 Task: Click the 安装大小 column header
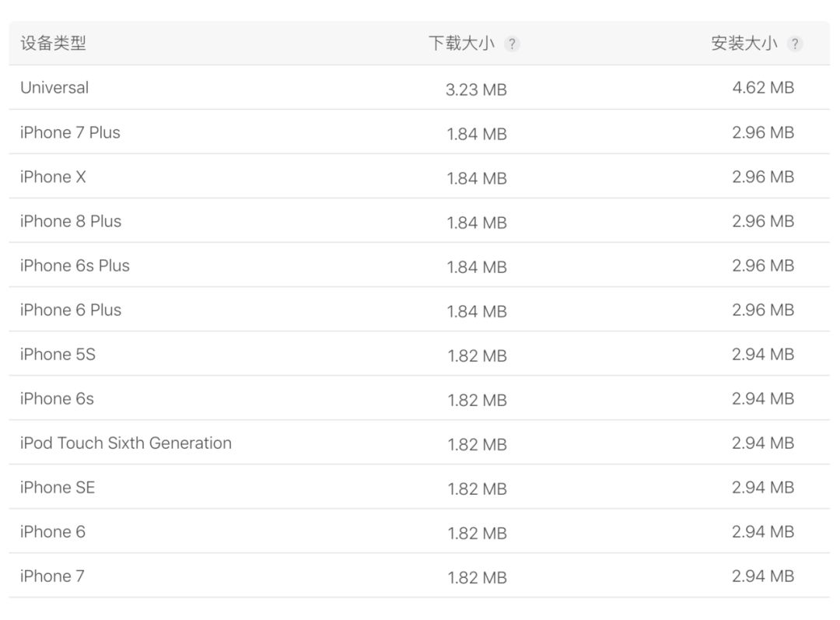[x=744, y=44]
